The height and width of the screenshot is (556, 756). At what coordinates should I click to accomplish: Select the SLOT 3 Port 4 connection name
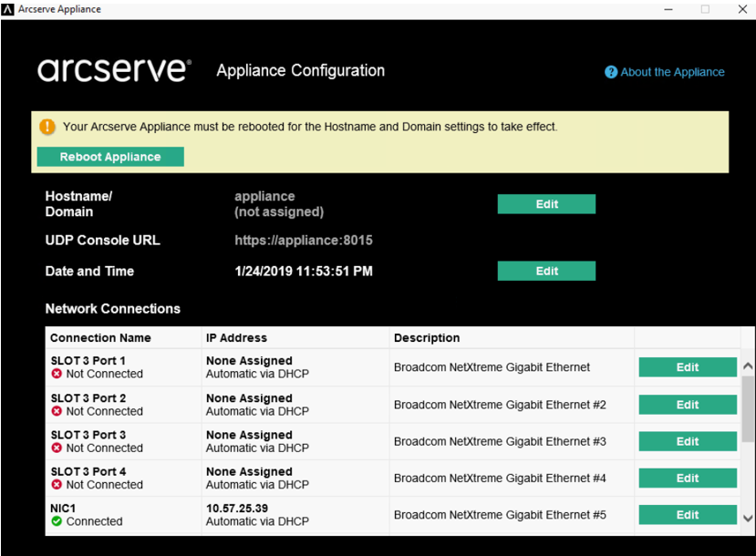pyautogui.click(x=88, y=471)
